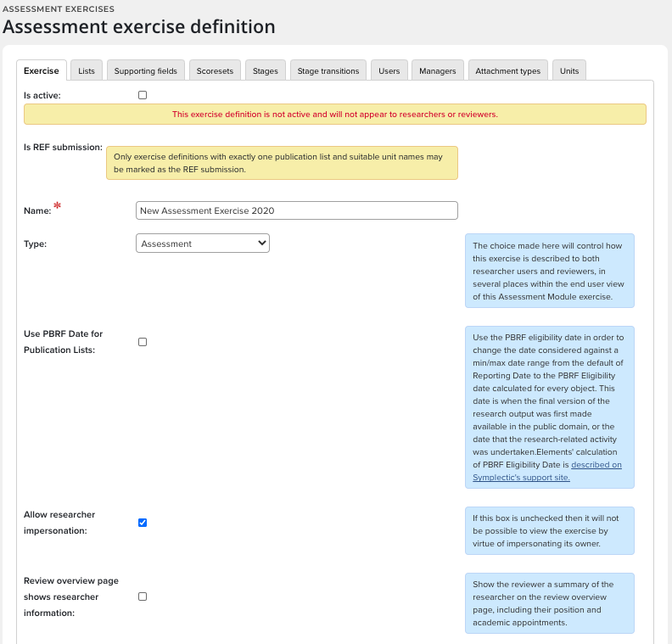Click the Name text input field
Screen dimensions: 672x644
(296, 210)
